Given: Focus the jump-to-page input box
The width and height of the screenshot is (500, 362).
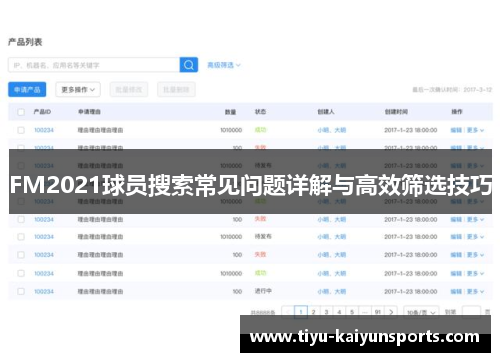Looking at the screenshot, I should coord(471,312).
